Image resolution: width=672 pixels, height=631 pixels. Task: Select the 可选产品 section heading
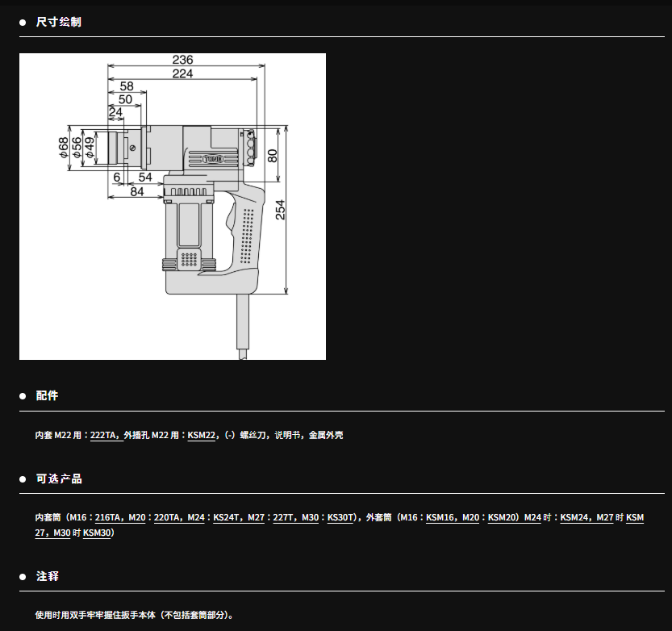click(59, 478)
